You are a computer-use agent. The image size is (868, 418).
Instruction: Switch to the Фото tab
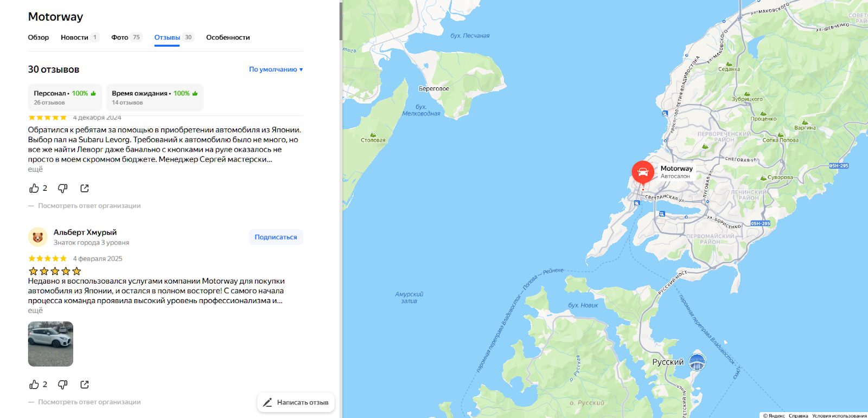click(126, 37)
